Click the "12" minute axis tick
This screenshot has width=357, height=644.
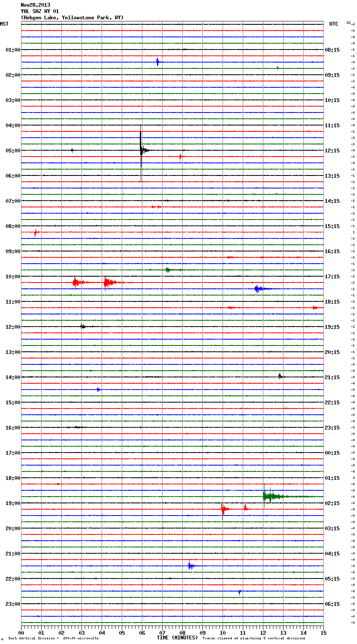[263, 633]
